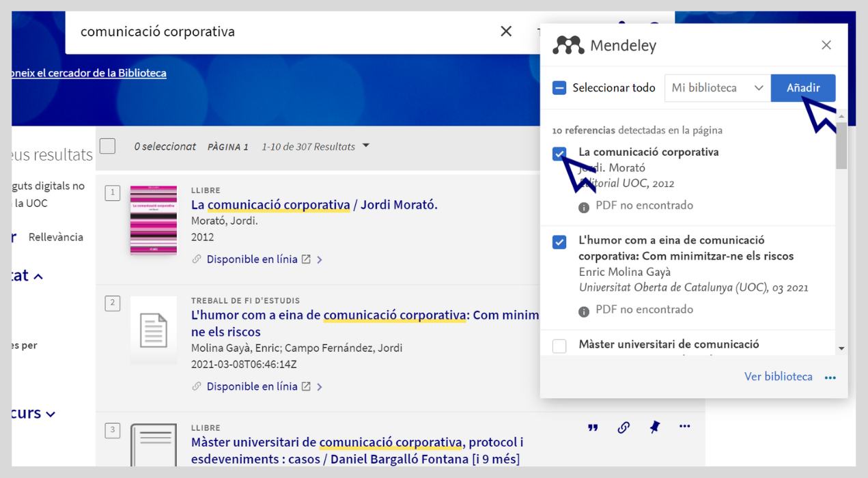
Task: Expand the results page dropdown arrow
Action: click(x=366, y=146)
